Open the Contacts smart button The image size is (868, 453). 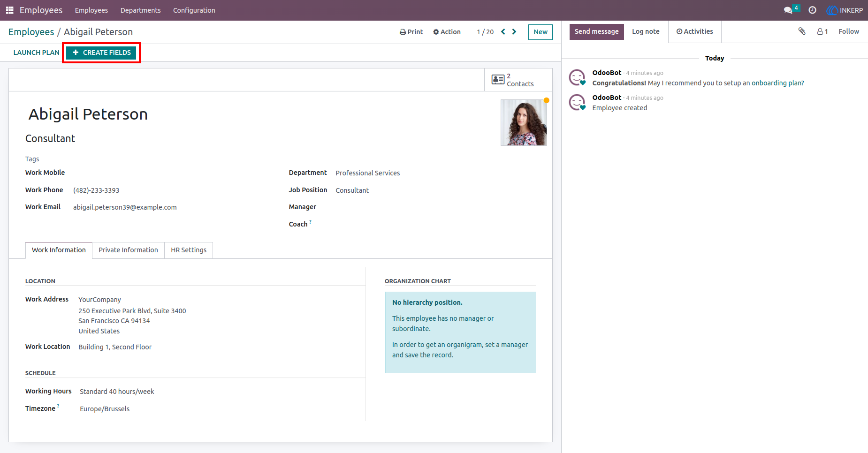[x=518, y=80]
